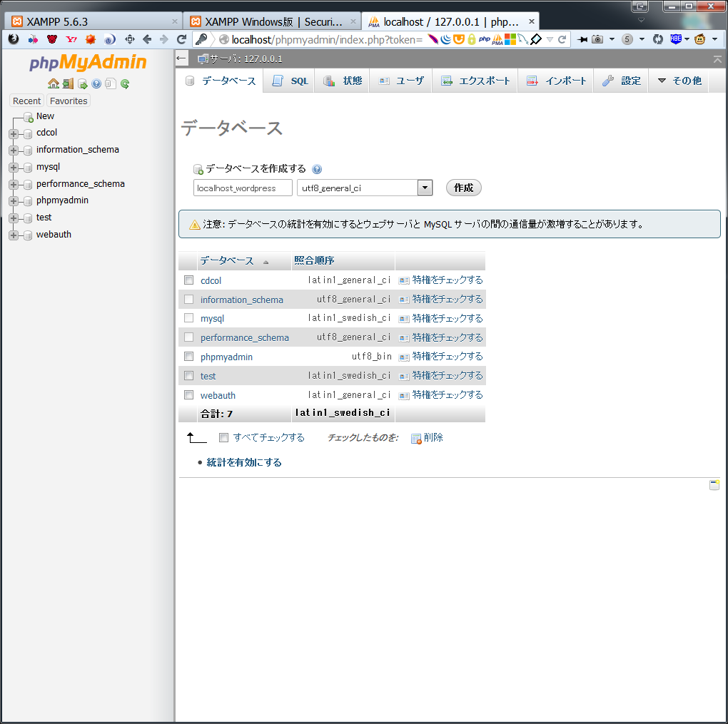This screenshot has height=724, width=728.
Task: Click the padlock icon in address bar
Action: pyautogui.click(x=472, y=39)
